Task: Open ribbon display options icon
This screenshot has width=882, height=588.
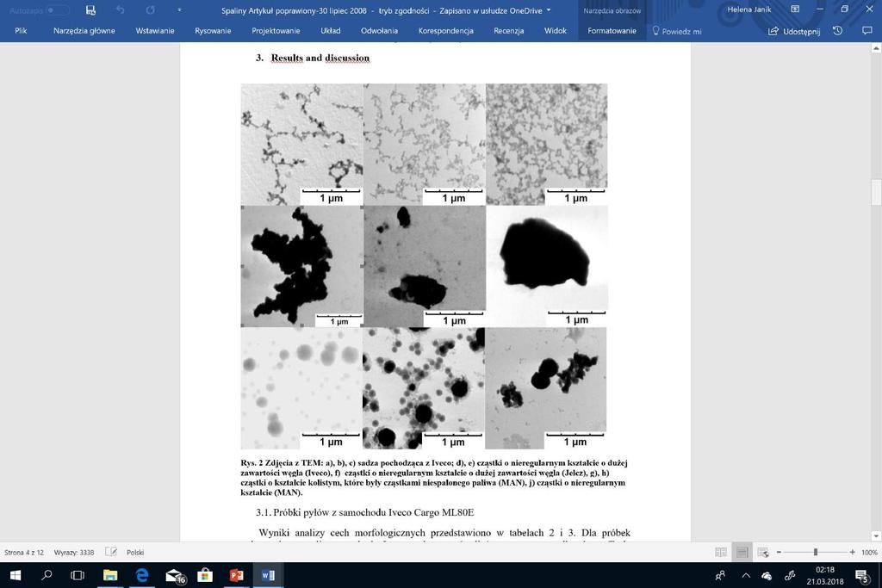Action: pos(795,9)
